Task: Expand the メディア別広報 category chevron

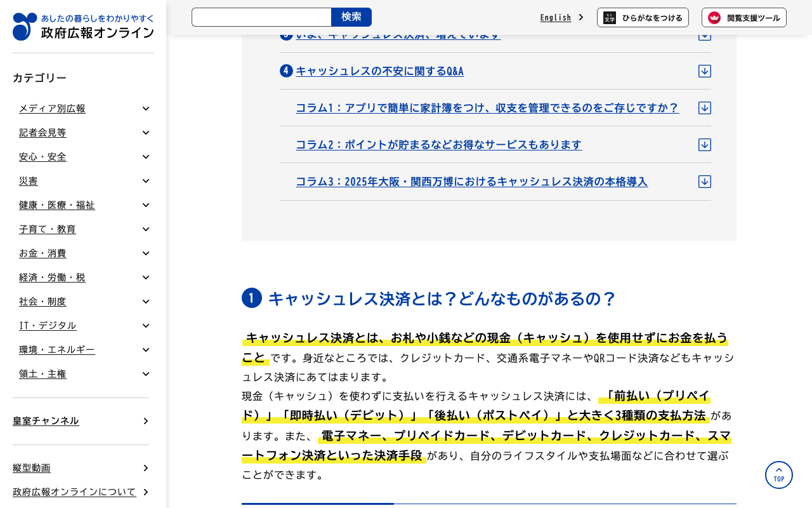Action: click(146, 109)
